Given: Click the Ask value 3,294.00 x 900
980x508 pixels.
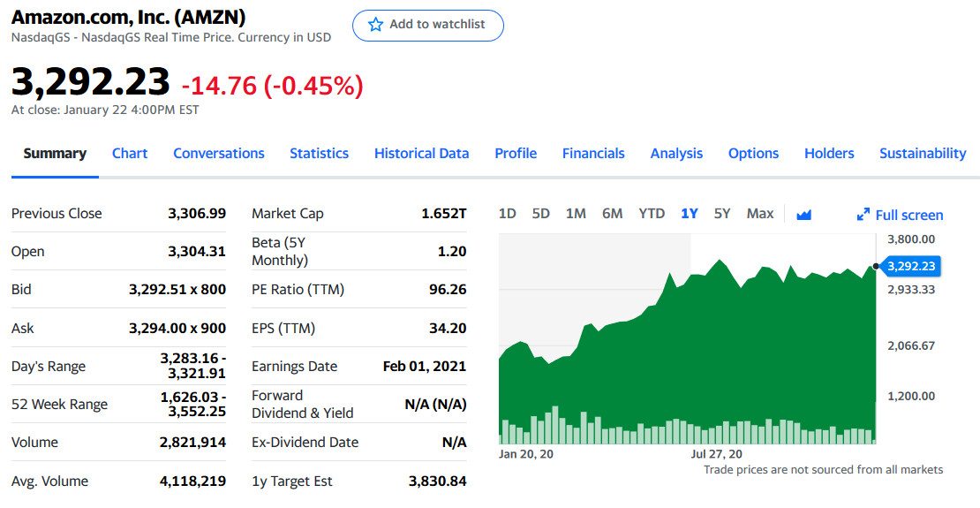Looking at the screenshot, I should [177, 328].
